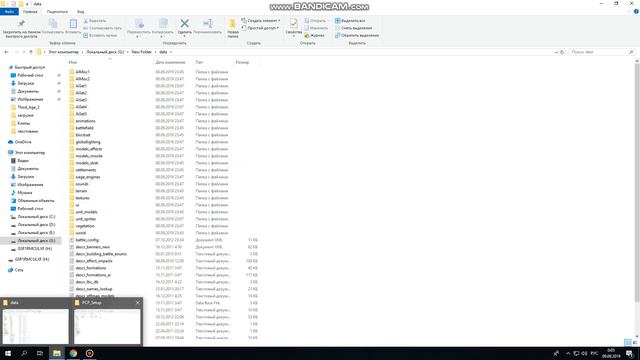Click Copy path (Скопировать путь) command
Image resolution: width=640 pixels, height=360 pixels.
point(102,28)
